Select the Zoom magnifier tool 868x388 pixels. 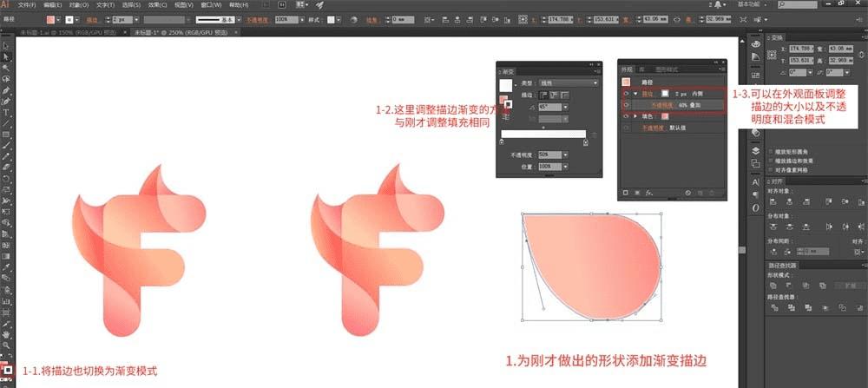click(6, 345)
